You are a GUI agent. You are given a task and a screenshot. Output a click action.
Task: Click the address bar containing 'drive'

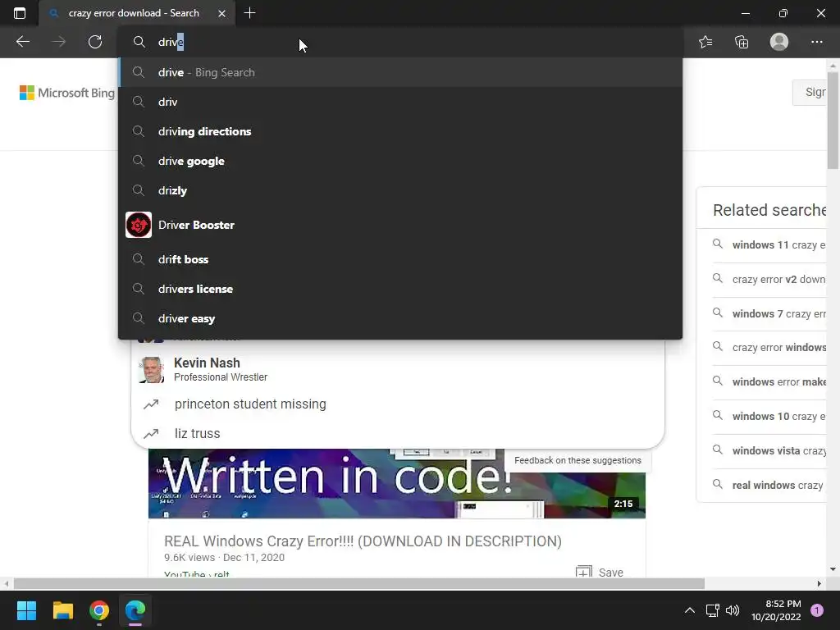pyautogui.click(x=400, y=42)
